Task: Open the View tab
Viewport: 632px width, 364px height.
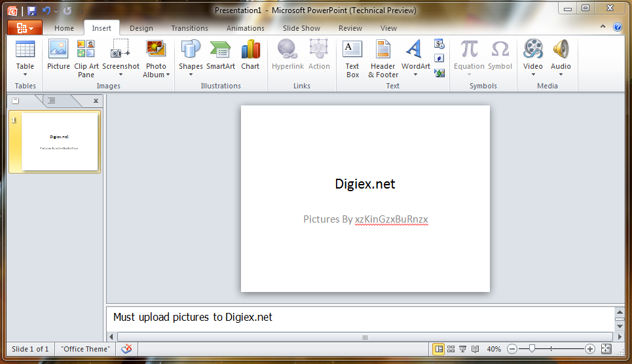Action: tap(388, 28)
